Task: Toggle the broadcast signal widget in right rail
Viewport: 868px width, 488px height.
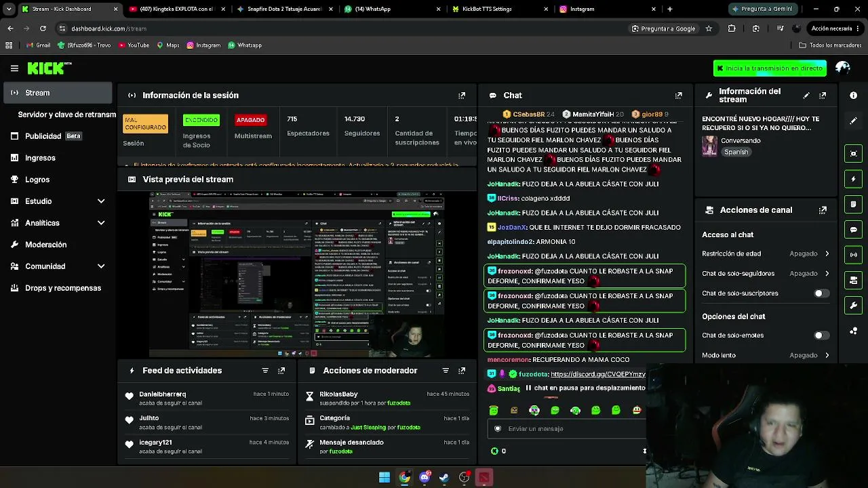Action: (x=854, y=255)
